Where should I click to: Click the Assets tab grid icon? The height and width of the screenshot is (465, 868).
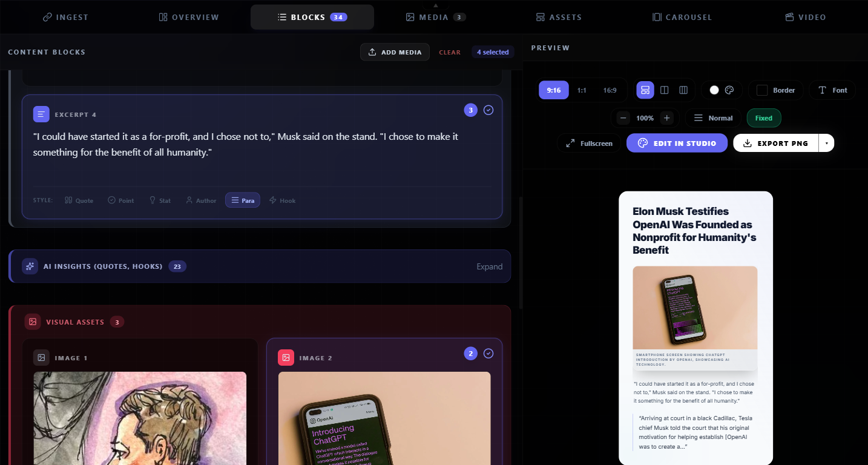[541, 17]
